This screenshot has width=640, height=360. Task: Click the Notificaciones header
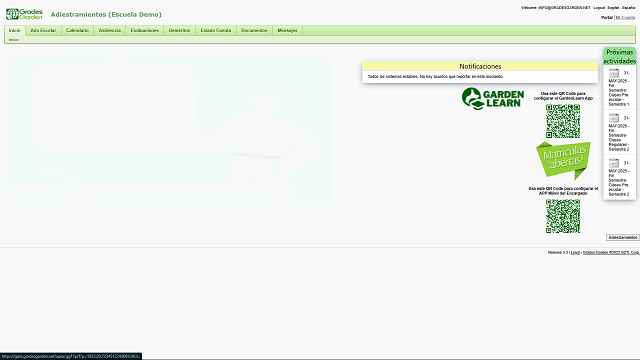(480, 66)
